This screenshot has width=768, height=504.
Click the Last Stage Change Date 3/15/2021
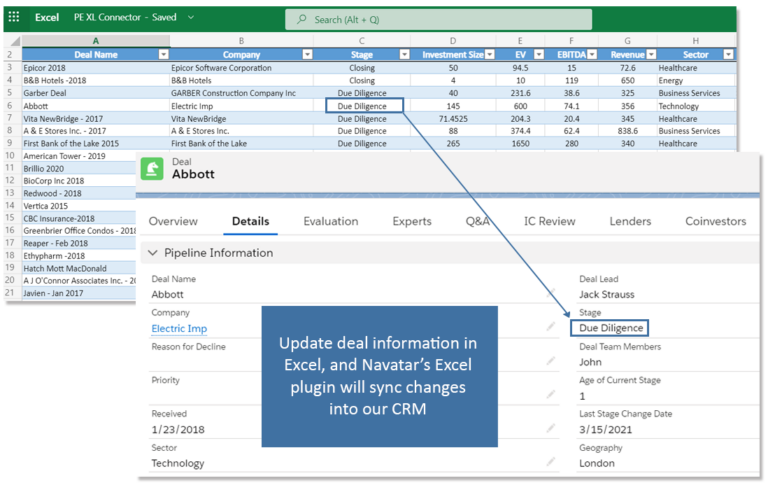pyautogui.click(x=605, y=430)
